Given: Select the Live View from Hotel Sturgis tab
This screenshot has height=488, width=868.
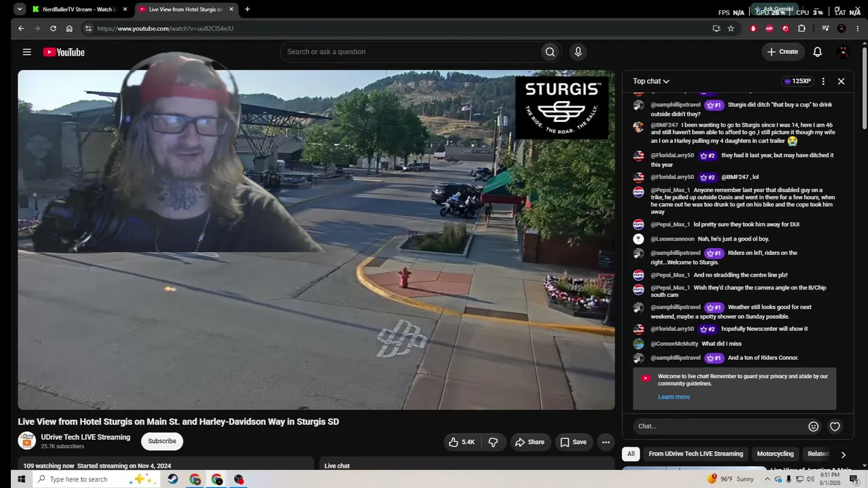Looking at the screenshot, I should pos(186,9).
